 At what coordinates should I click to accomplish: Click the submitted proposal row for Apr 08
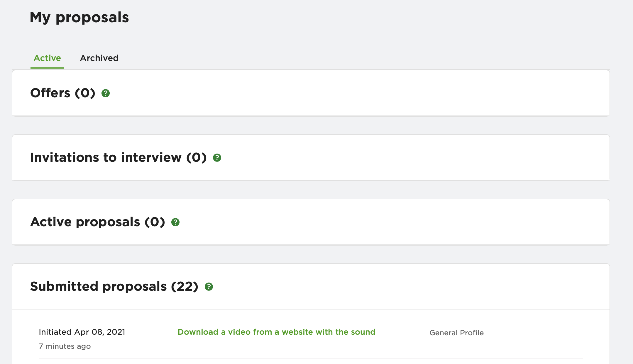pyautogui.click(x=311, y=339)
